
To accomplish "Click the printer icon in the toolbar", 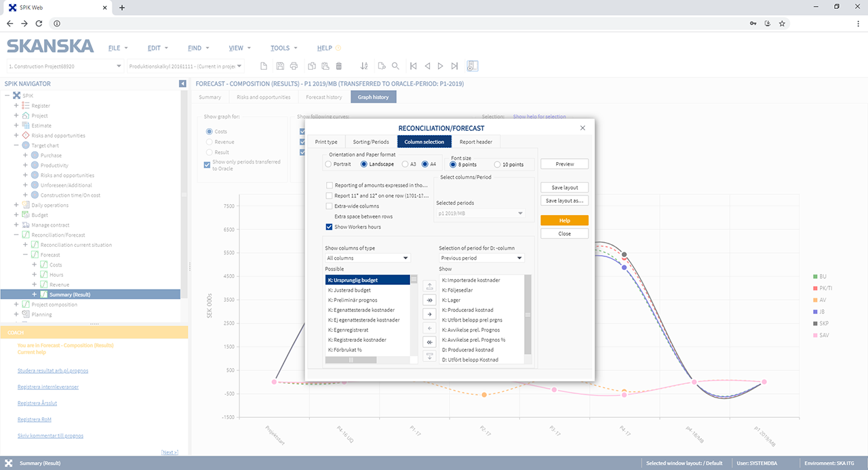I will click(x=294, y=66).
